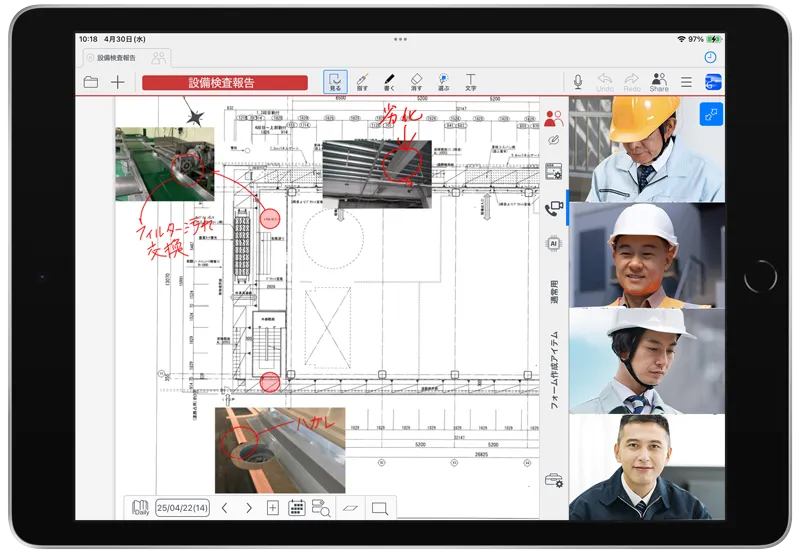The image size is (800, 553).
Task: Toggle the participants panel icon
Action: pos(554,118)
